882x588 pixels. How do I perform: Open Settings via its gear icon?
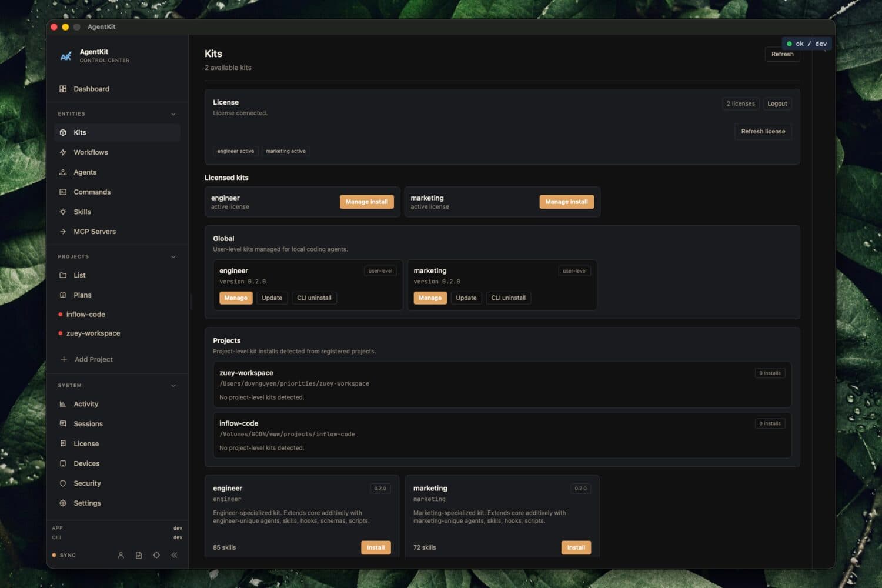[63, 503]
